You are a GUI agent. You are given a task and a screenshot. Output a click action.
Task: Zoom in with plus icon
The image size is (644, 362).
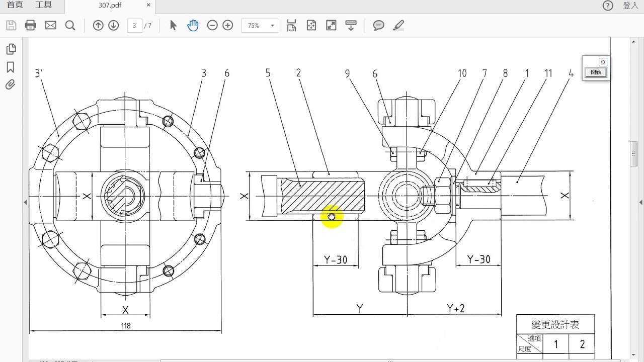click(x=228, y=25)
